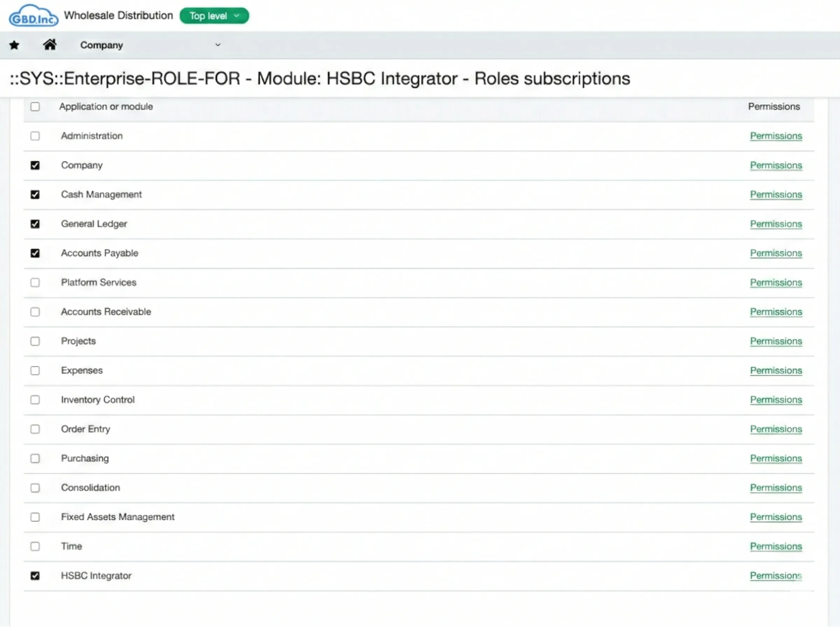Go to the home icon
Screen dimensions: 840x627
[50, 45]
